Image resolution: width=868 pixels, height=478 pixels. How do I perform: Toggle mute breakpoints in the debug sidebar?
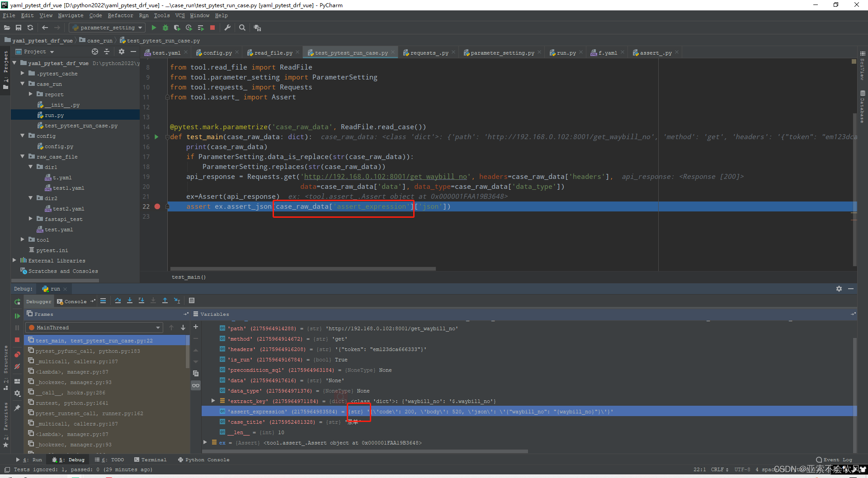[x=17, y=366]
